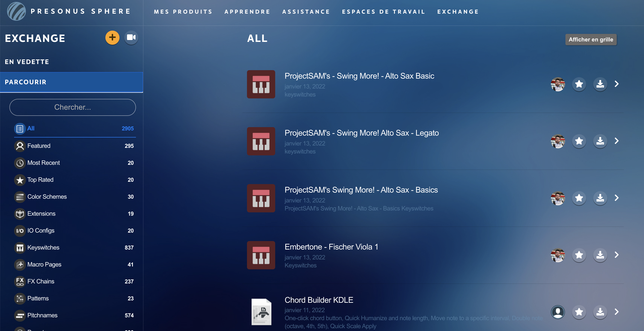The width and height of the screenshot is (644, 331).
Task: Open ProjectSAM's Swing More! Alto Sax - Legato title
Action: 362,133
